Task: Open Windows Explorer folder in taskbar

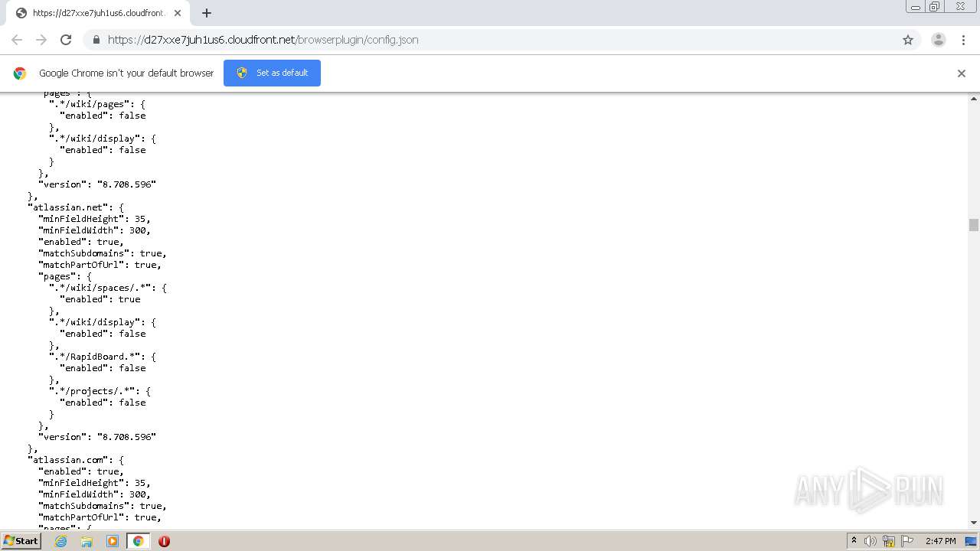Action: click(87, 541)
